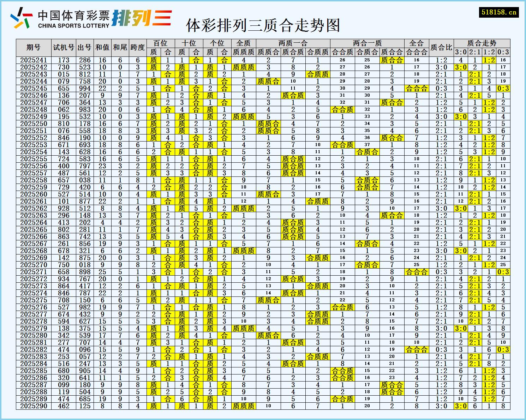Open period 2025290 row link
The width and height of the screenshot is (526, 420).
tap(34, 406)
